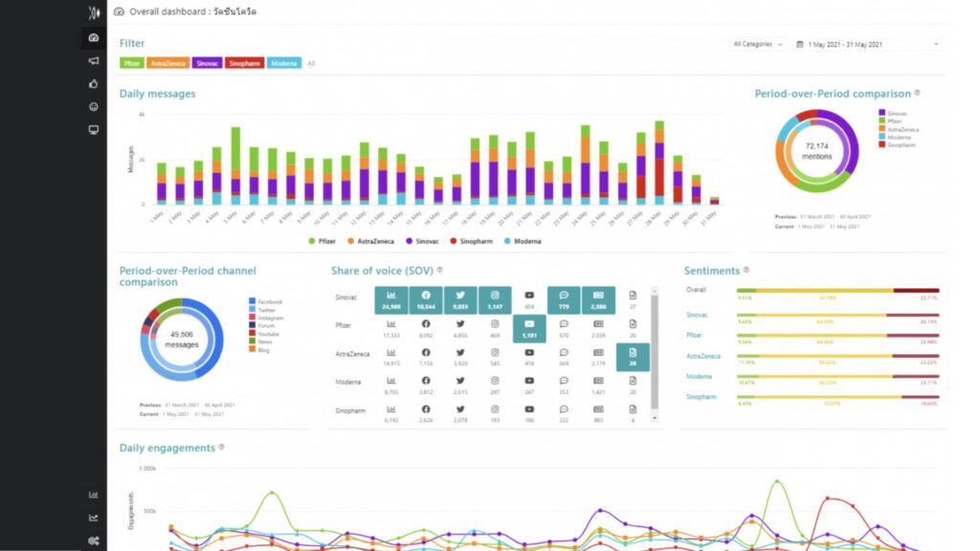Image resolution: width=980 pixels, height=551 pixels.
Task: Select the AstraZeneca filter tag
Action: 168,63
